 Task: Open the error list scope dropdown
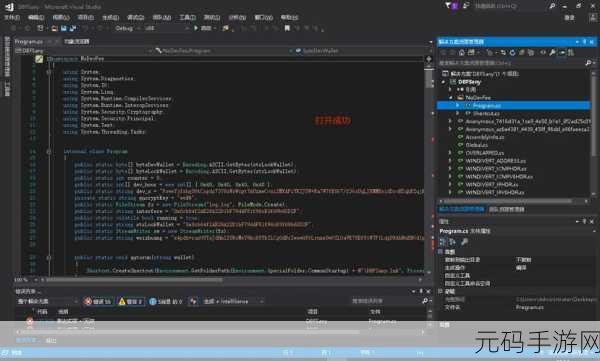[47, 302]
